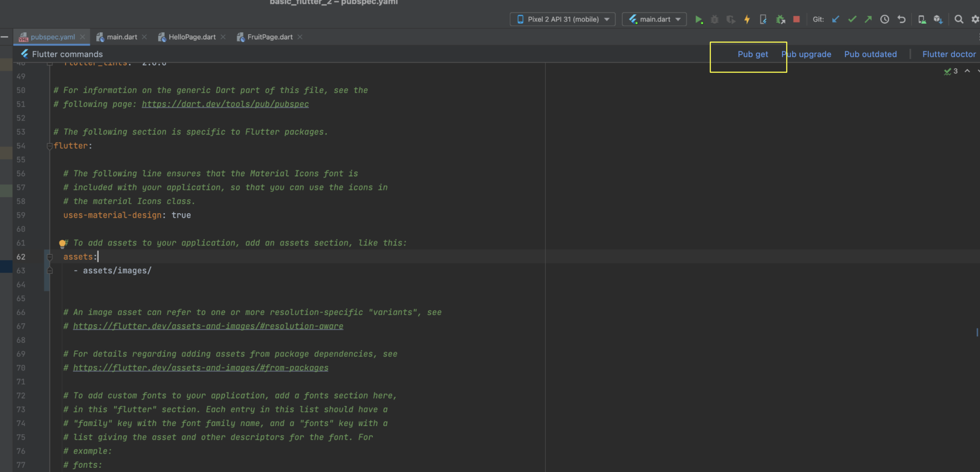Image resolution: width=980 pixels, height=472 pixels.
Task: Rollback changes with the undo arrow icon
Action: click(901, 19)
